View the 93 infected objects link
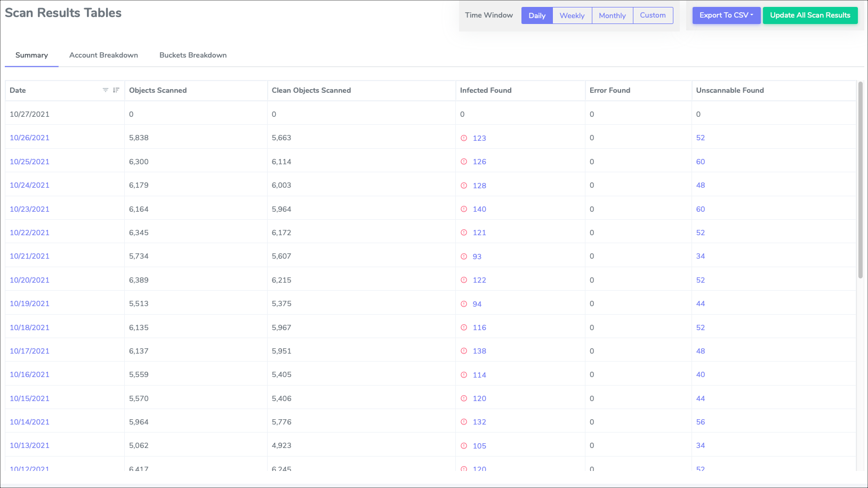This screenshot has width=868, height=488. (477, 257)
